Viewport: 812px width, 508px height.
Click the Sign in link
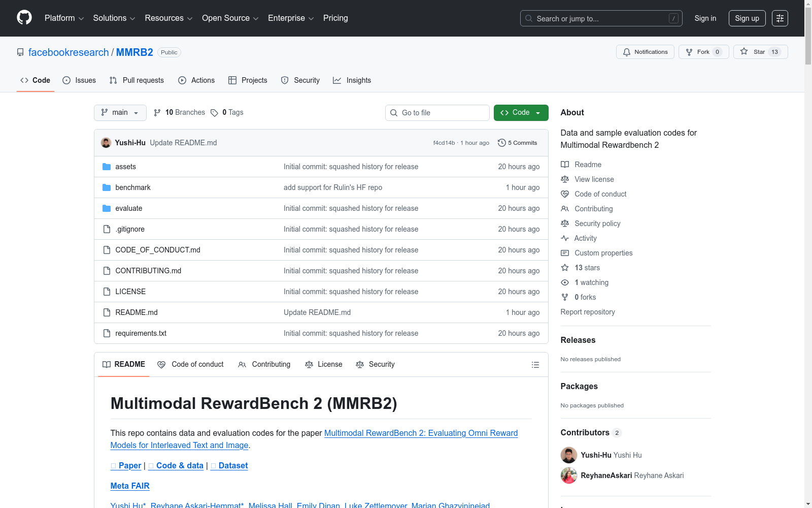click(705, 18)
